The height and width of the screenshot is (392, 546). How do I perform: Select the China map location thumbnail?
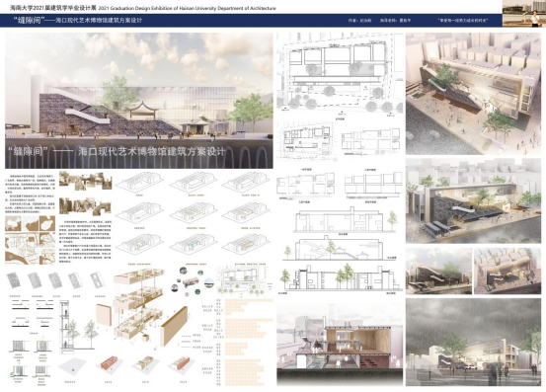click(13, 223)
